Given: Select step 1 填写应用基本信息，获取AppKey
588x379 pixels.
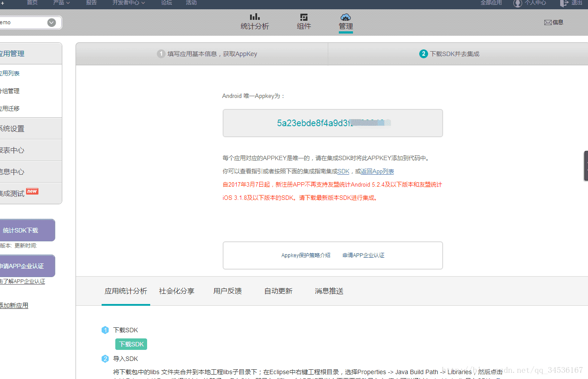Looking at the screenshot, I should coord(207,54).
